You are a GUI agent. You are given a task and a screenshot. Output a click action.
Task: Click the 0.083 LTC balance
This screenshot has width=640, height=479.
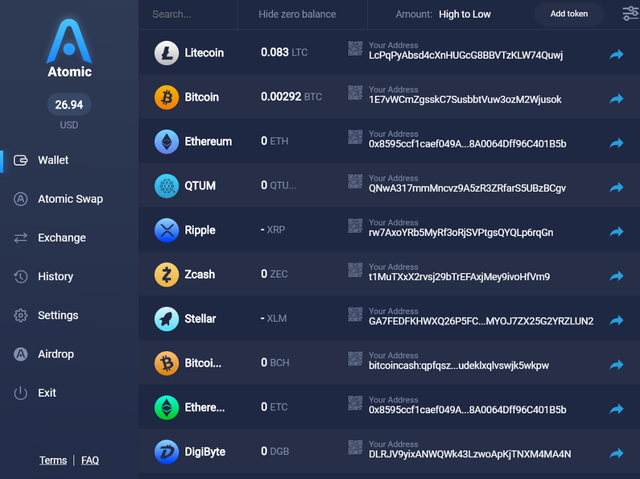click(x=284, y=52)
